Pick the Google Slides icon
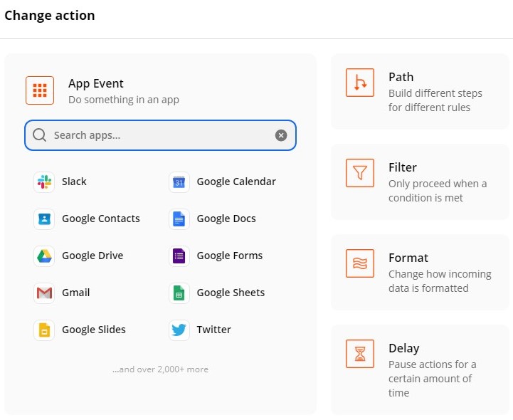This screenshot has width=513, height=420. [44, 330]
